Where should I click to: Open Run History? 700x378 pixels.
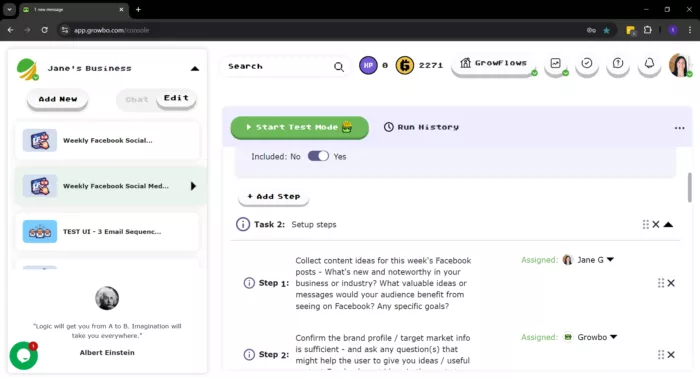click(x=421, y=127)
